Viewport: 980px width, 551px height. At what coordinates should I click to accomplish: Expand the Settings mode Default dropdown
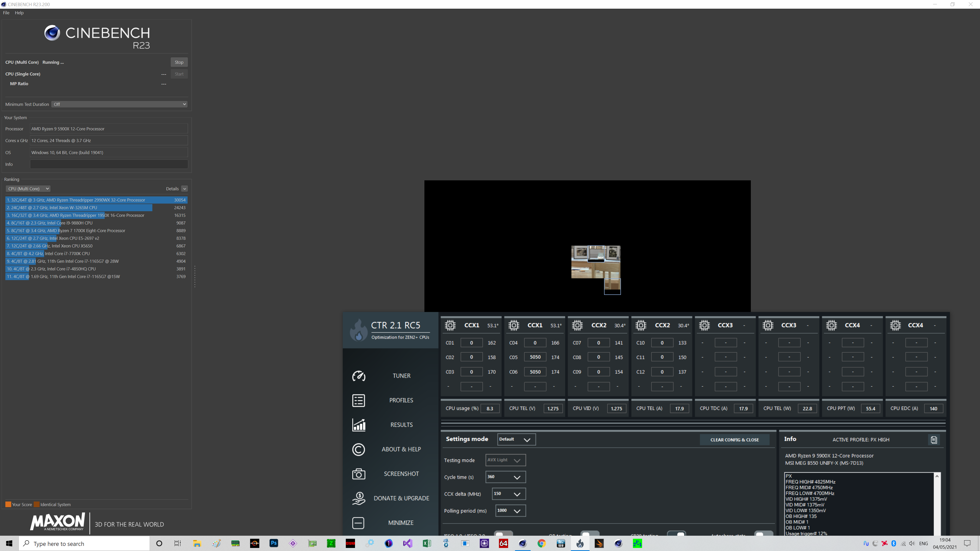click(516, 440)
